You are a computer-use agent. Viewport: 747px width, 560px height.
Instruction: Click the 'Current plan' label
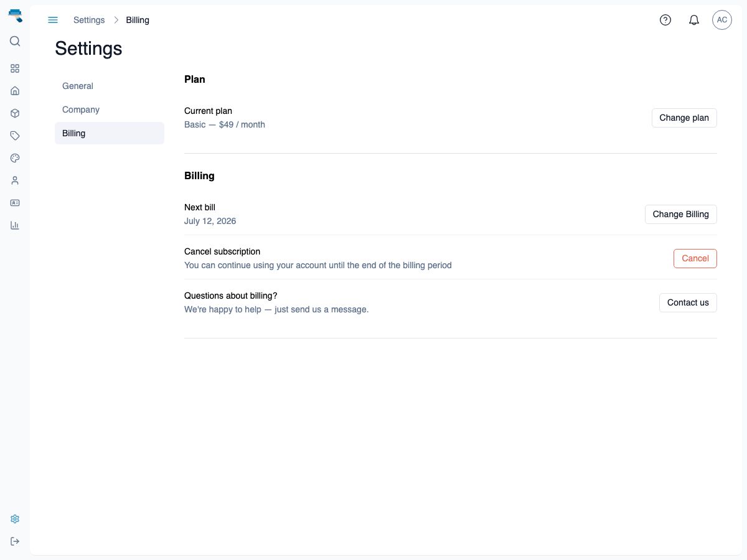[208, 111]
